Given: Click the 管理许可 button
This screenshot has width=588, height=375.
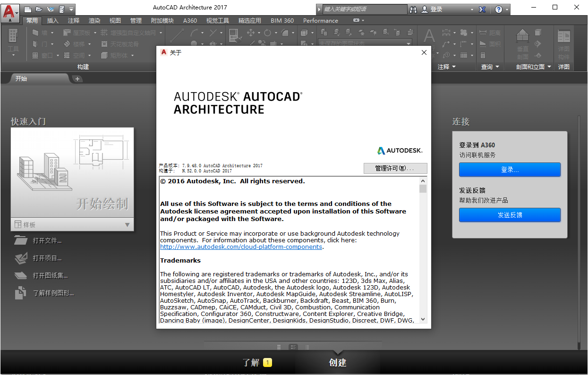Looking at the screenshot, I should [395, 168].
